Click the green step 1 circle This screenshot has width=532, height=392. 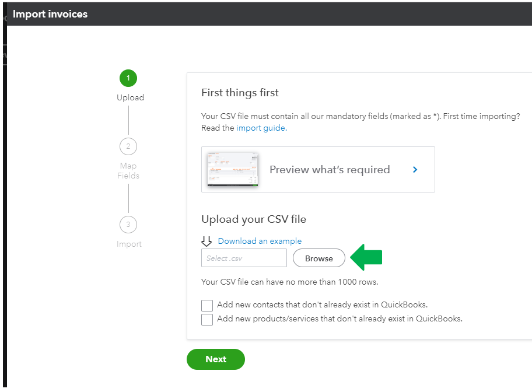[x=128, y=78]
